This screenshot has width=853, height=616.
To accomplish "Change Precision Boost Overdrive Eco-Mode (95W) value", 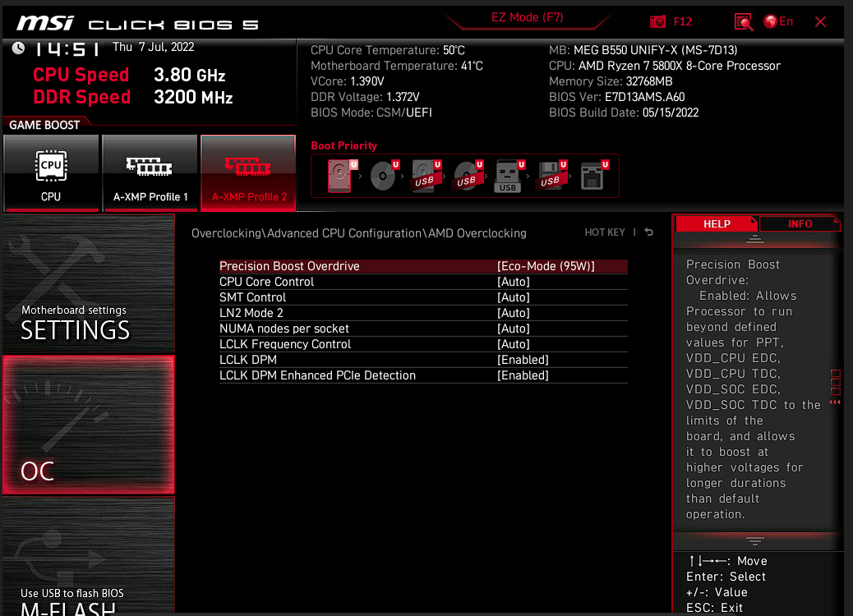I will click(546, 266).
